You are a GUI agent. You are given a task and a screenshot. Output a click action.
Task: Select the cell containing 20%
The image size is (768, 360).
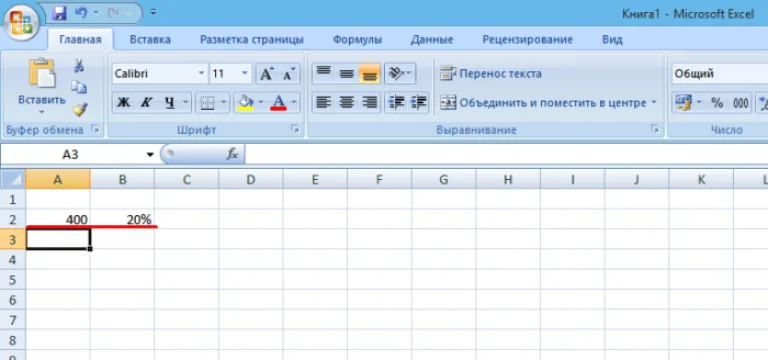pyautogui.click(x=122, y=219)
